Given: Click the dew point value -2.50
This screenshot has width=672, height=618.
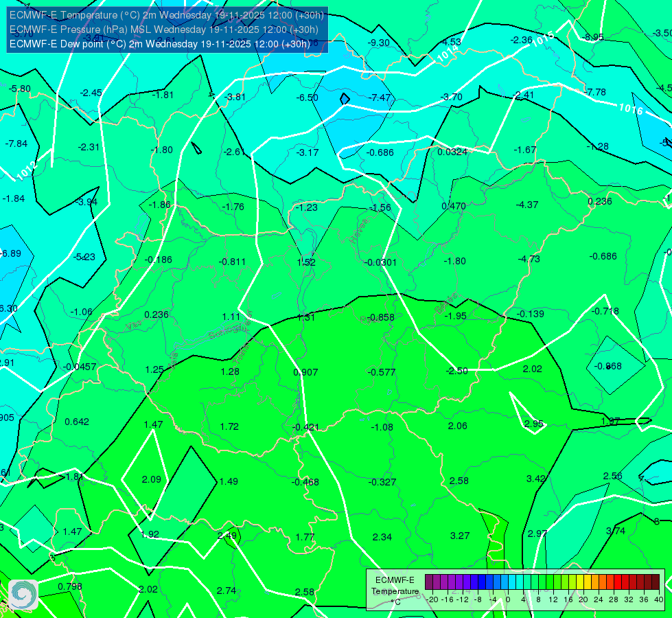Looking at the screenshot, I should coord(456,371).
